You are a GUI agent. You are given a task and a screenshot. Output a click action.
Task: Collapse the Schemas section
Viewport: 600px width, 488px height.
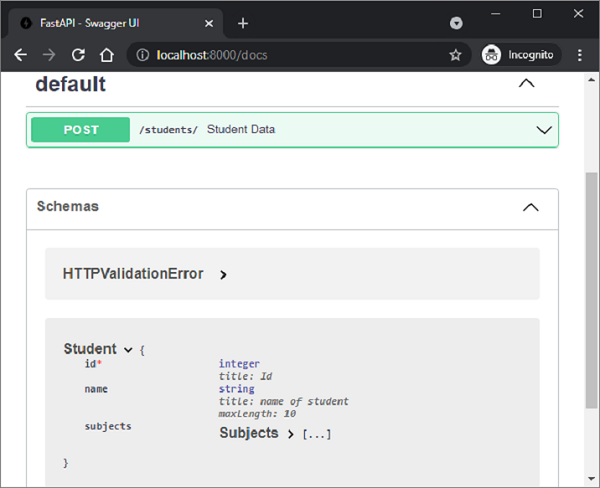[531, 207]
